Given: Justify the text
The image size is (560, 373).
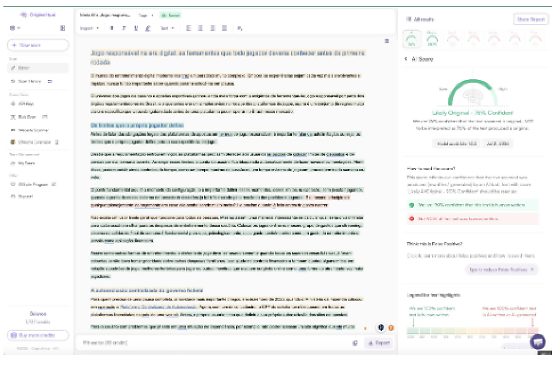Looking at the screenshot, I should 224,28.
